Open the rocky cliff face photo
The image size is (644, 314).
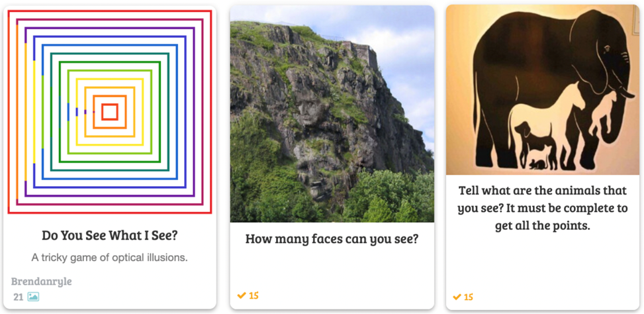pos(332,114)
